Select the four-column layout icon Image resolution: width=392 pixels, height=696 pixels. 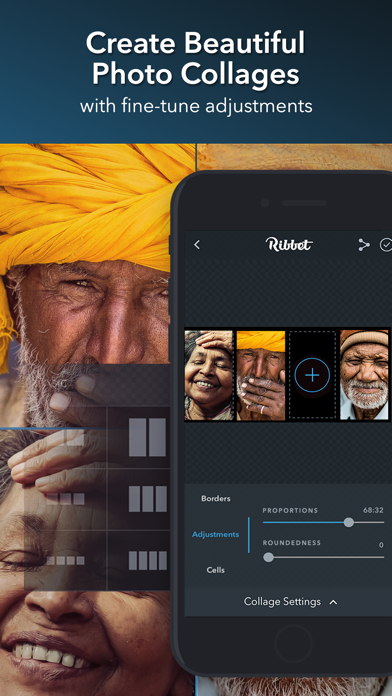coord(147,560)
